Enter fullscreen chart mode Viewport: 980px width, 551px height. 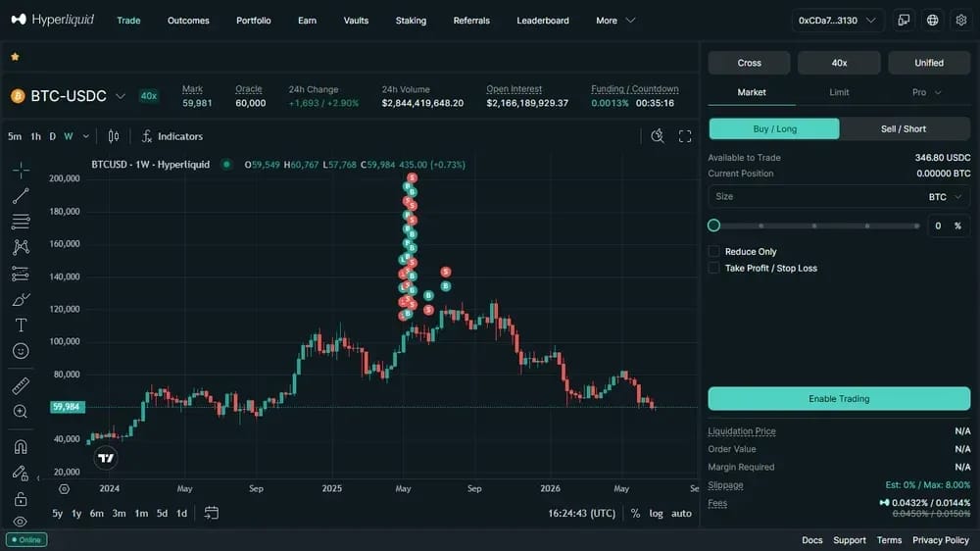(685, 136)
